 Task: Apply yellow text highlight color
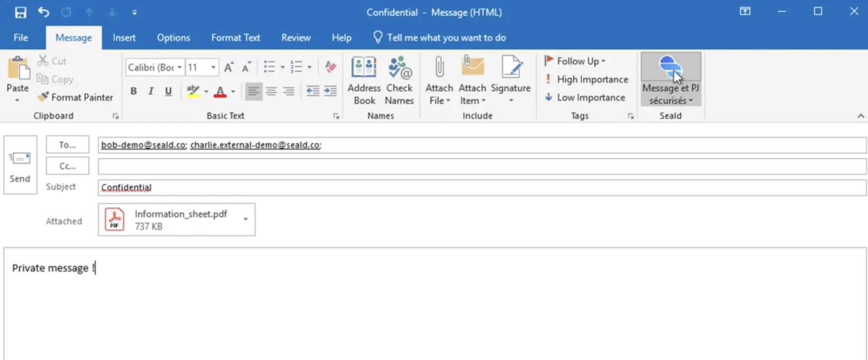point(193,91)
